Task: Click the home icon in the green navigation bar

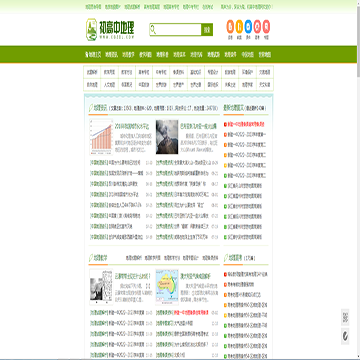Action: (x=87, y=55)
